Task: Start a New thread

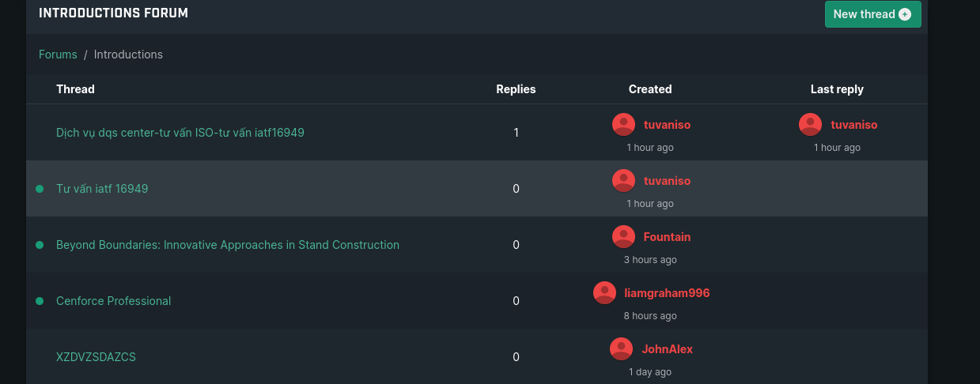Action: pos(872,14)
